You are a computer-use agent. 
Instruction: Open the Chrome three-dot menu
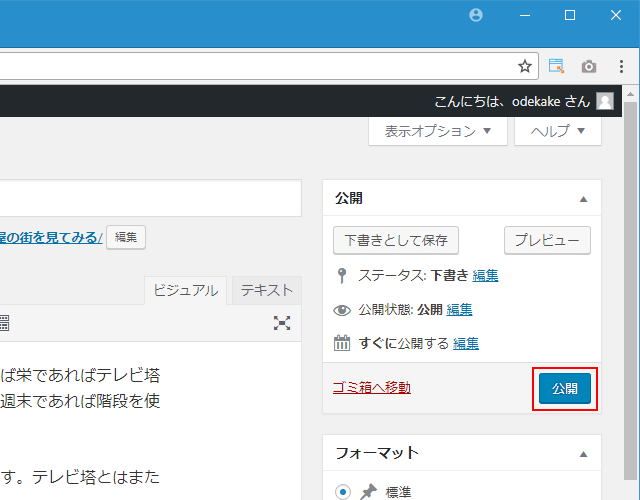click(x=621, y=66)
